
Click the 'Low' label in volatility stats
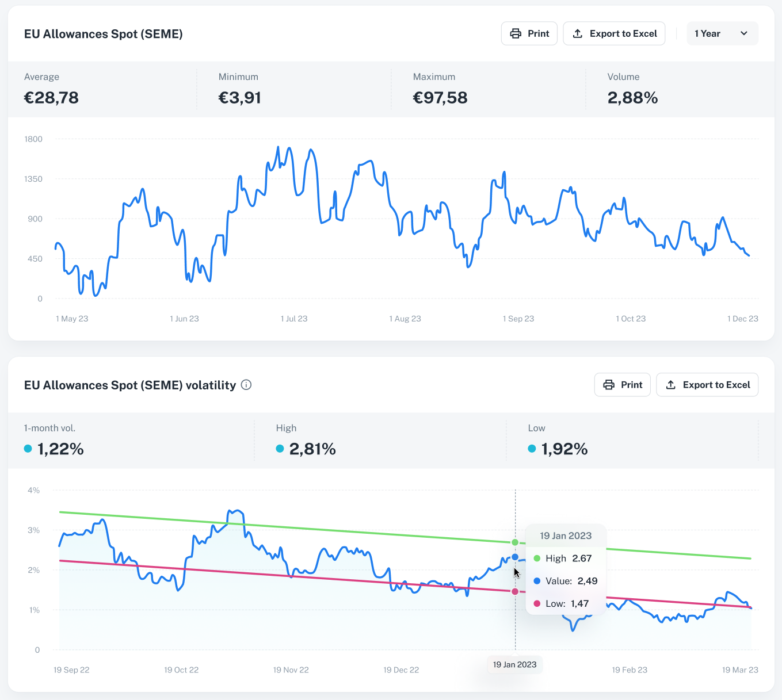click(536, 428)
